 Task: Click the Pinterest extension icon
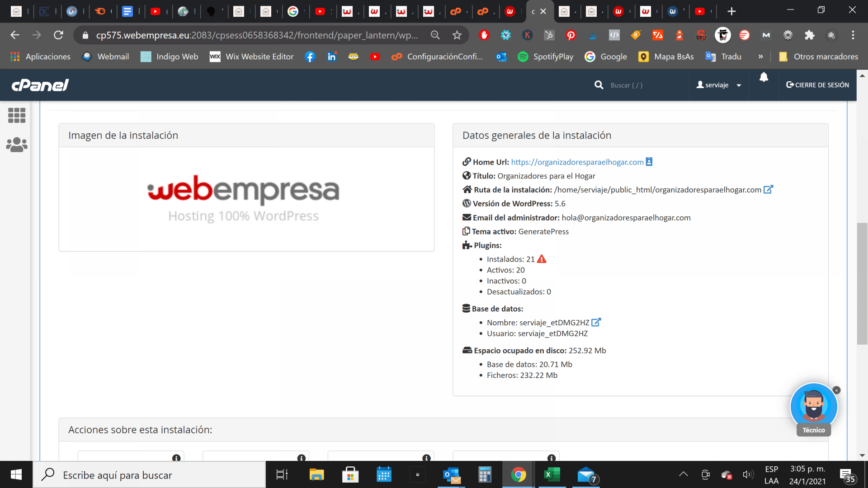(x=571, y=35)
